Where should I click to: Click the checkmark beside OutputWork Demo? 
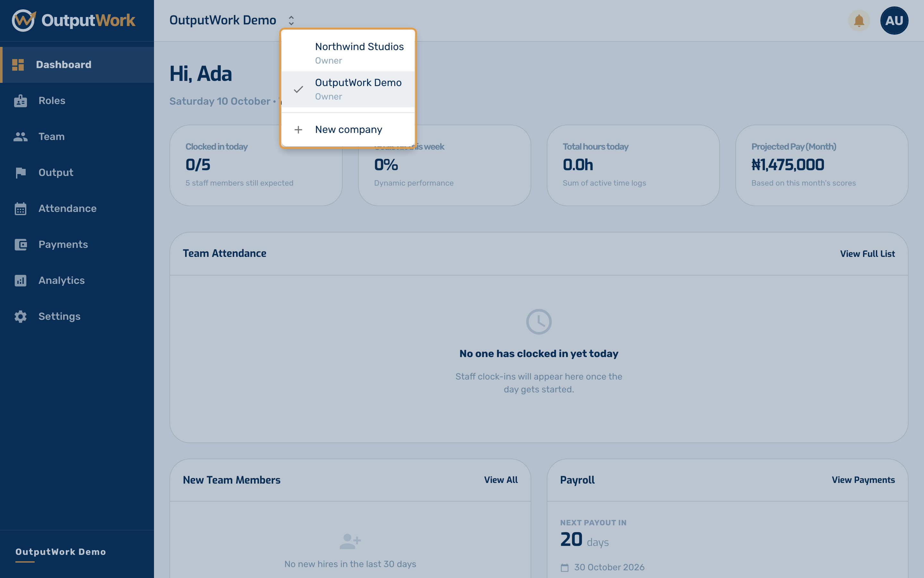299,90
